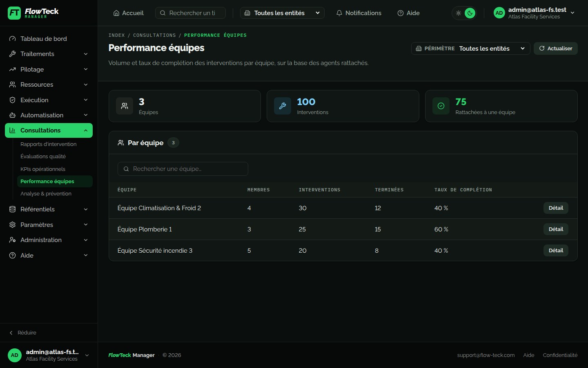Open the Périmètre entities dropdown
Image resolution: width=588 pixels, height=368 pixels.
point(470,49)
